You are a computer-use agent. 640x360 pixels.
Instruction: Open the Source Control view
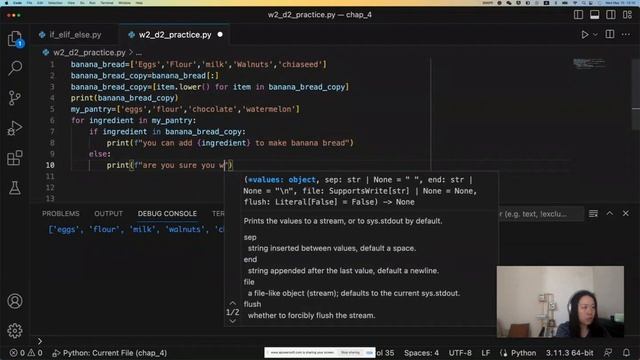click(x=15, y=98)
